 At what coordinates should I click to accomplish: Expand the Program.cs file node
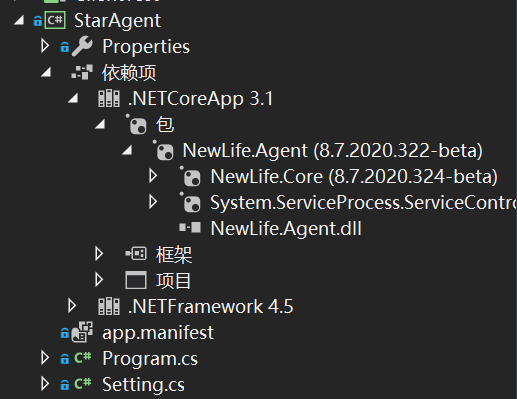[x=45, y=358]
